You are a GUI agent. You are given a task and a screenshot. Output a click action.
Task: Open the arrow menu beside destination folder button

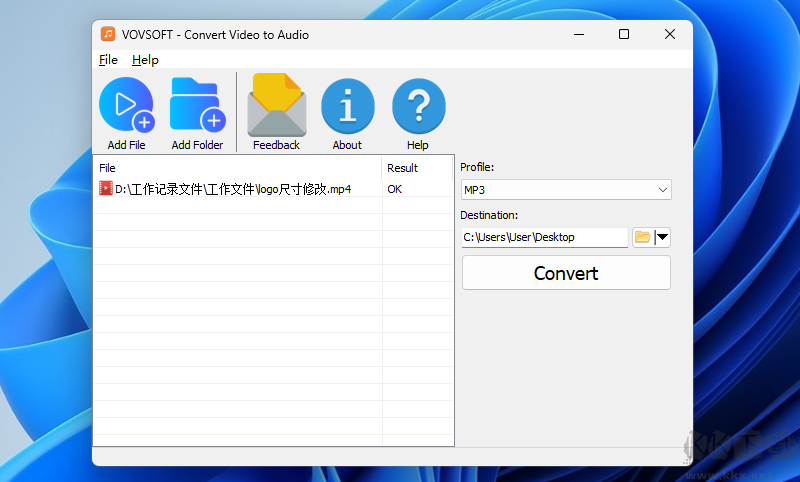(662, 237)
